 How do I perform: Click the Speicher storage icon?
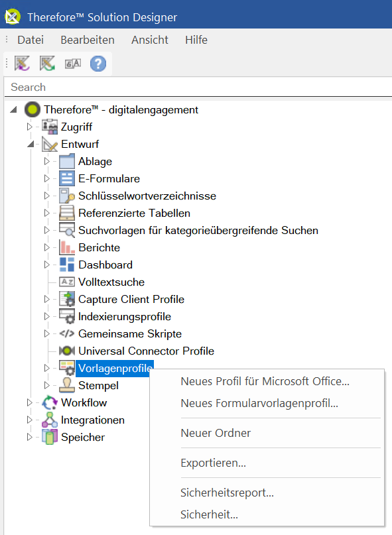click(50, 437)
